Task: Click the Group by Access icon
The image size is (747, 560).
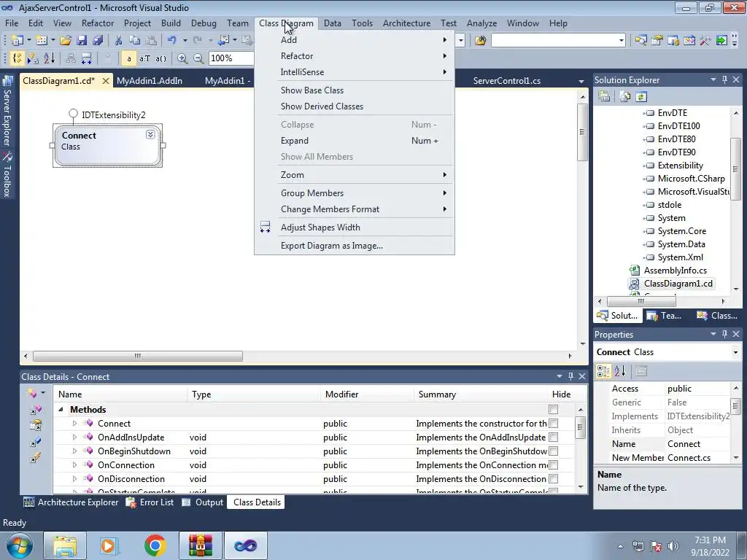Action: [33, 58]
